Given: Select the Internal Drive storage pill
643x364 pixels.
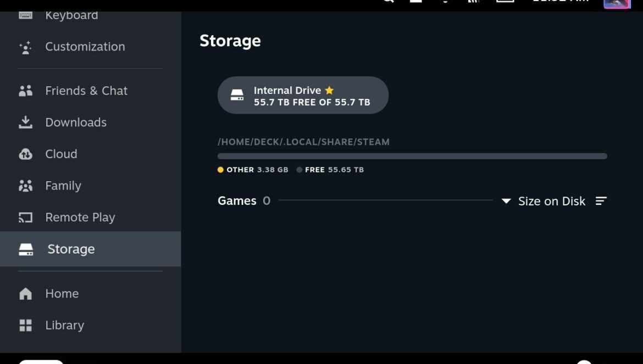Looking at the screenshot, I should point(303,95).
